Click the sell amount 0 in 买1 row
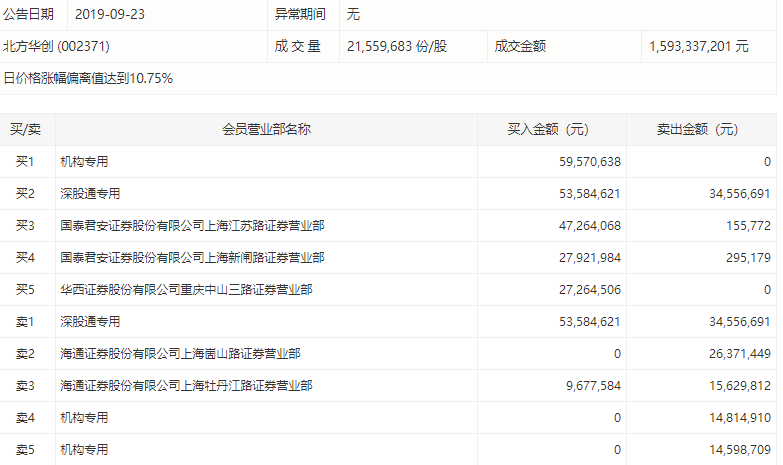 tap(767, 161)
